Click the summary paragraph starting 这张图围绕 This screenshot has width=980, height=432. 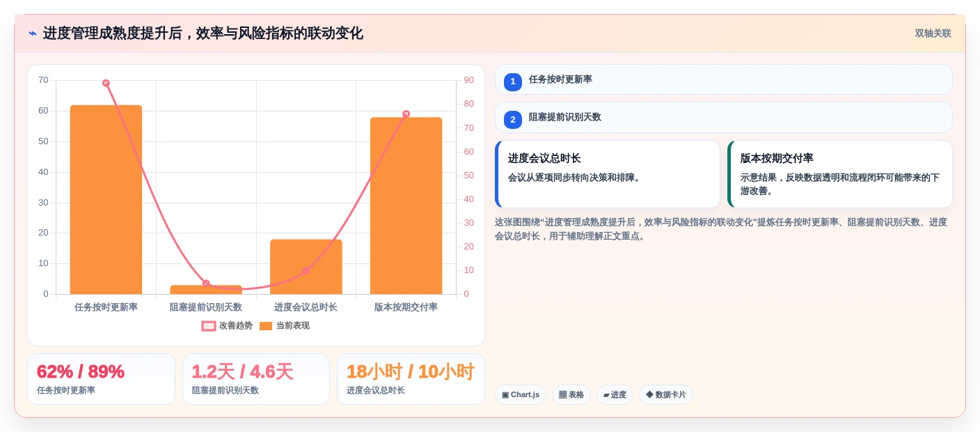[721, 229]
